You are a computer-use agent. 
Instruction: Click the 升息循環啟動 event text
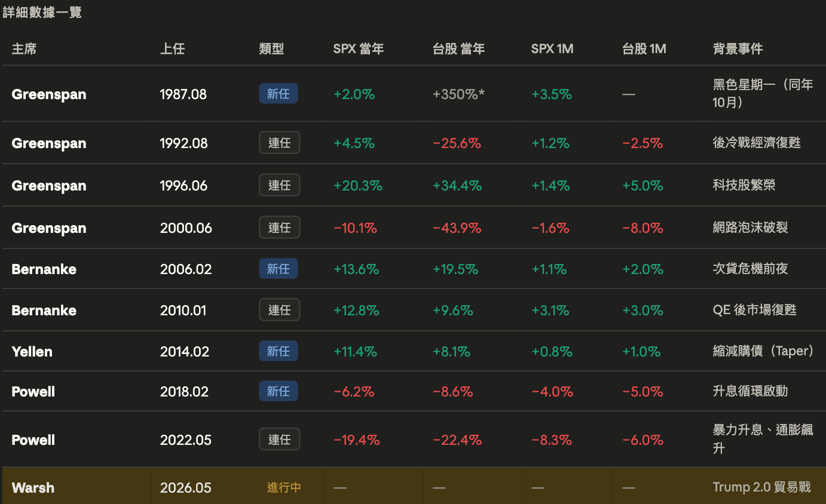[750, 391]
